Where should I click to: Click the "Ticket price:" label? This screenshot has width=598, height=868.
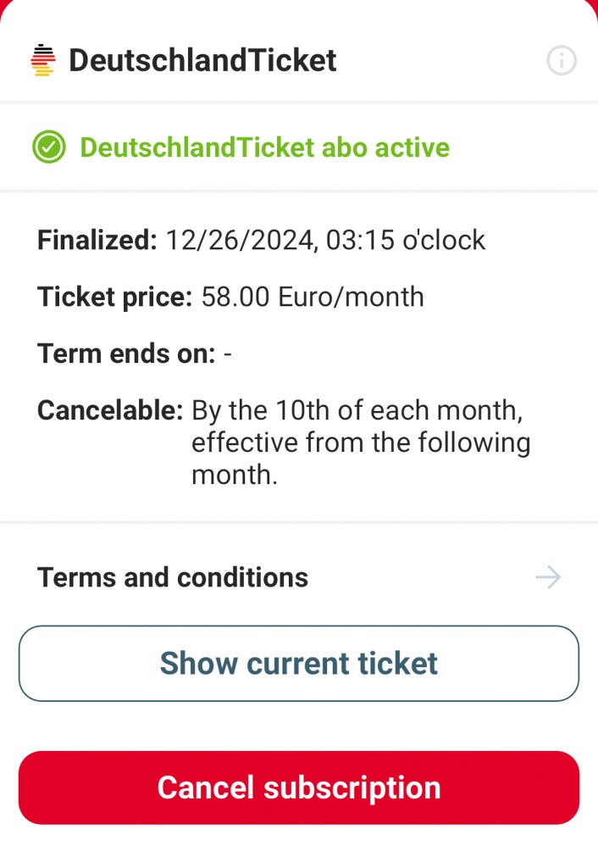(x=115, y=297)
